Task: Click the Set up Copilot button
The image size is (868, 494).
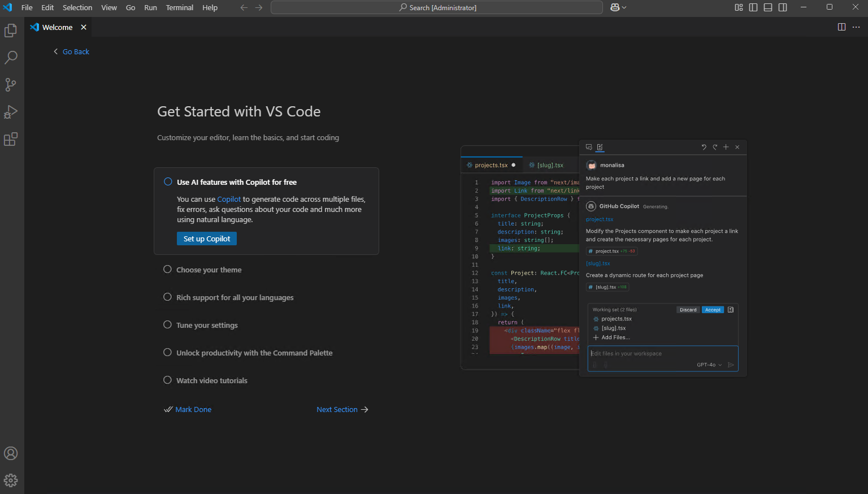Action: (207, 239)
